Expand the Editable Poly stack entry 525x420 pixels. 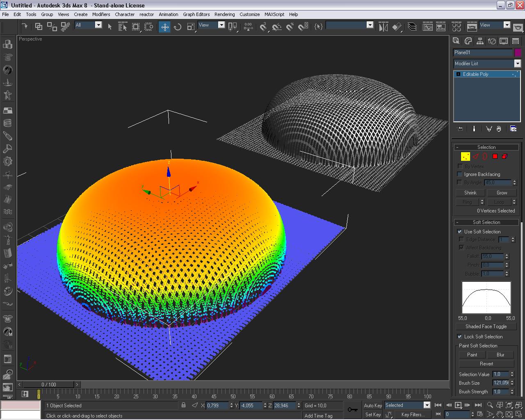458,74
